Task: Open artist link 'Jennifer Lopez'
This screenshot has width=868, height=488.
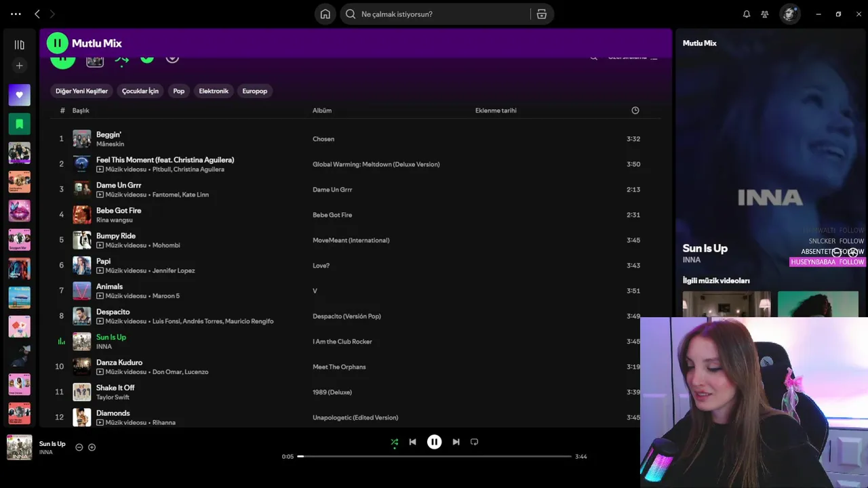Action: pyautogui.click(x=174, y=270)
